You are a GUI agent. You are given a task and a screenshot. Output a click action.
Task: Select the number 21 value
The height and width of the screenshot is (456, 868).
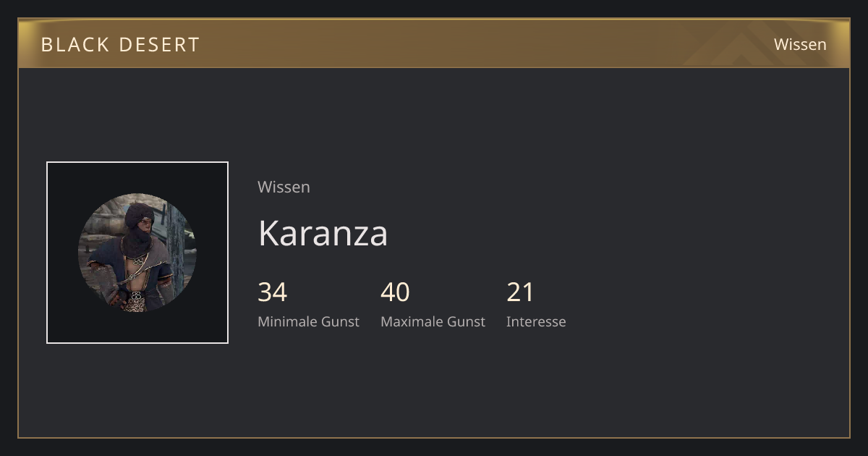click(520, 292)
